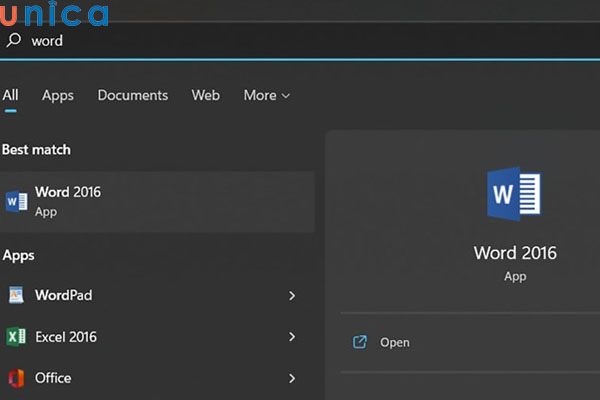Click the Word icon in Best match
The width and height of the screenshot is (600, 400).
(16, 201)
